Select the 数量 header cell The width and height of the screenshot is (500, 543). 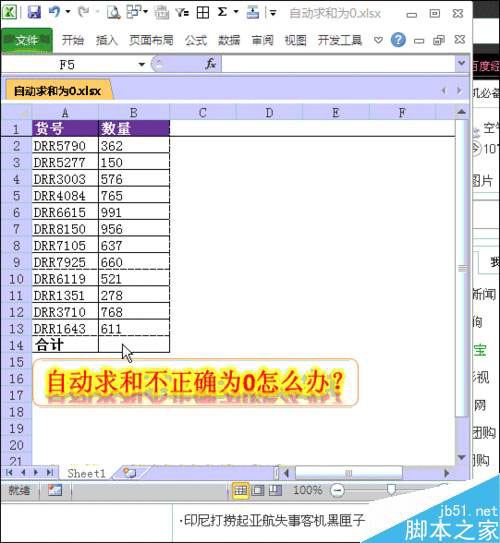click(x=134, y=128)
